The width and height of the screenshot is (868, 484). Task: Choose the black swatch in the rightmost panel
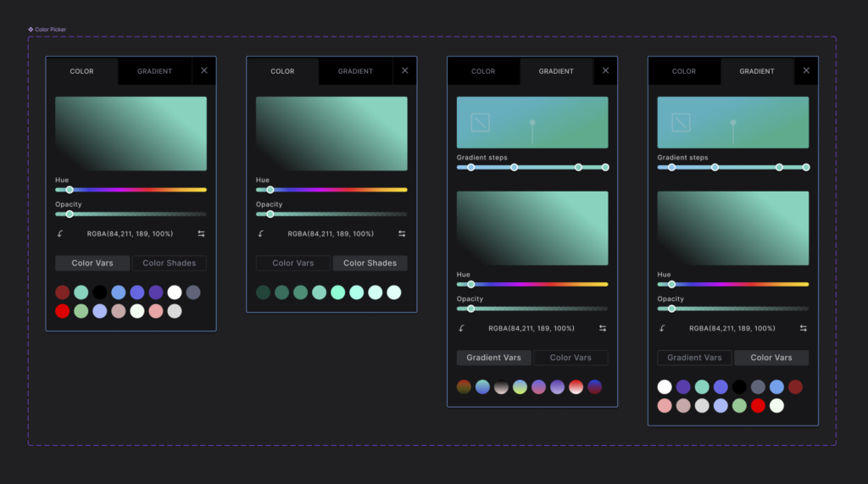(x=739, y=387)
